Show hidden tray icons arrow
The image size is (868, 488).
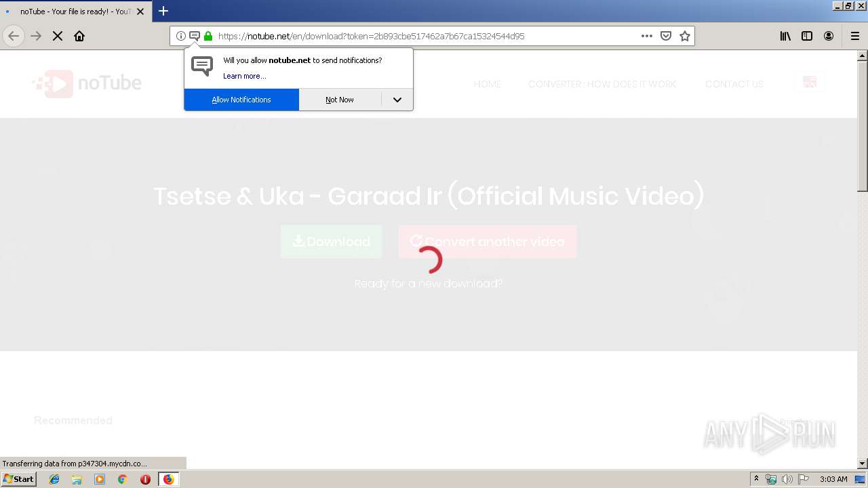(x=756, y=479)
